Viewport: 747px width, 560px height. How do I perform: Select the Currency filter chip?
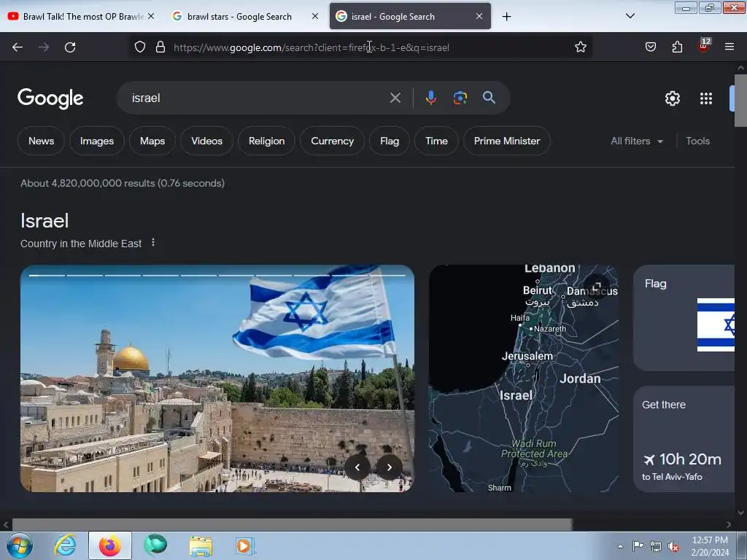tap(332, 141)
